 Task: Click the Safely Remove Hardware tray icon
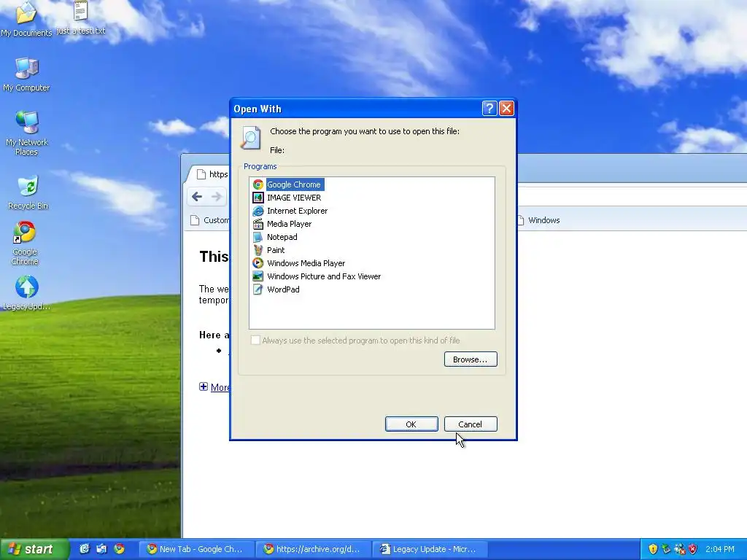coord(667,549)
